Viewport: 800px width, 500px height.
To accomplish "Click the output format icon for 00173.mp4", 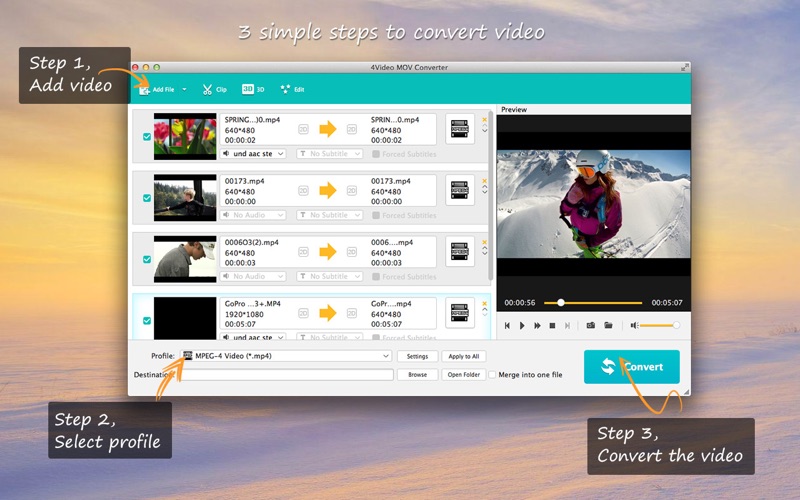I will pyautogui.click(x=459, y=189).
